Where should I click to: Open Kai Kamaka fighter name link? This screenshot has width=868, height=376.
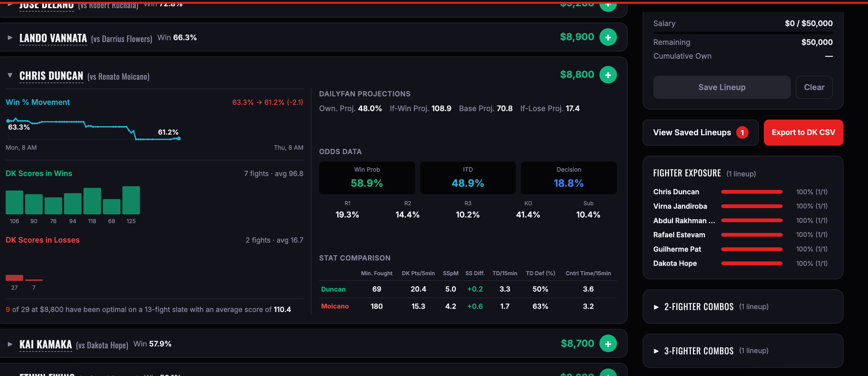pos(46,344)
